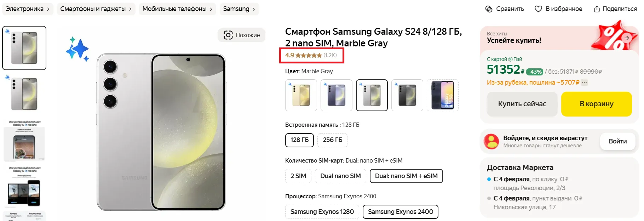Click the Compare (Сравнить) icon
Screen dimensions: 644x221
point(489,9)
